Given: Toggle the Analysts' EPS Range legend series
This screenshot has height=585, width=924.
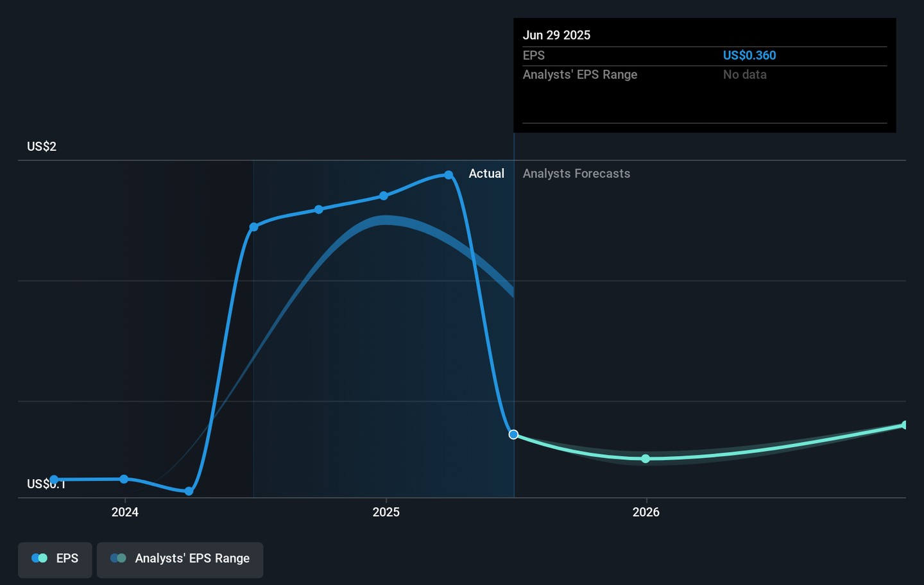Looking at the screenshot, I should click(x=180, y=559).
